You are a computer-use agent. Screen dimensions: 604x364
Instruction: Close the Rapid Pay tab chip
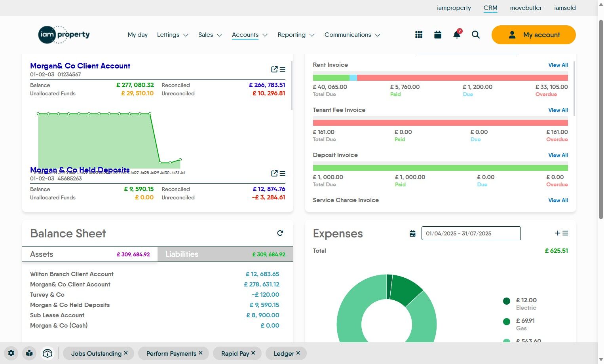point(253,353)
